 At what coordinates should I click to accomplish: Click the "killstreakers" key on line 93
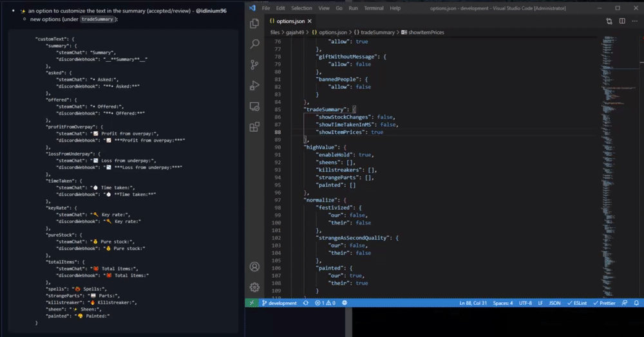[x=339, y=170]
